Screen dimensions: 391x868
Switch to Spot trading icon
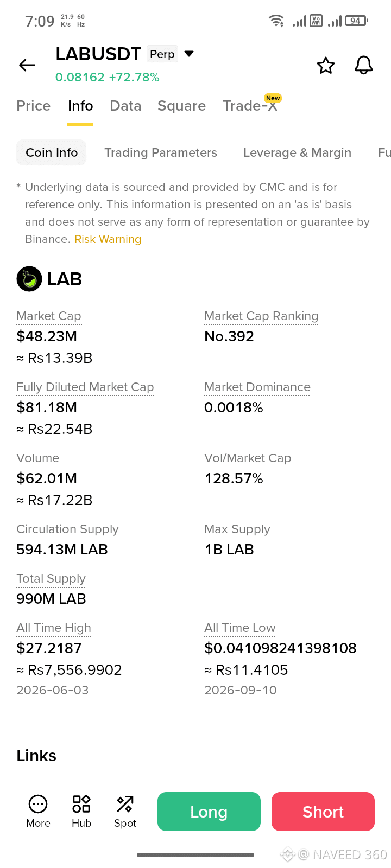point(125,803)
